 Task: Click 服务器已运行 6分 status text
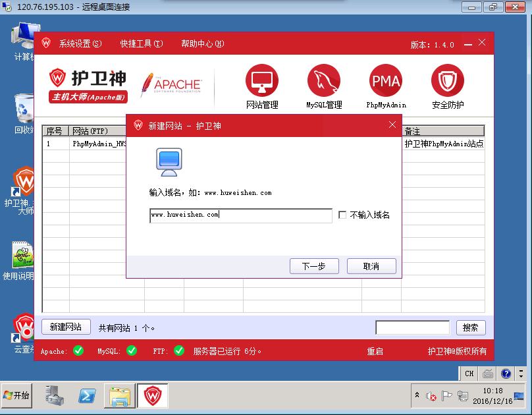coord(227,351)
